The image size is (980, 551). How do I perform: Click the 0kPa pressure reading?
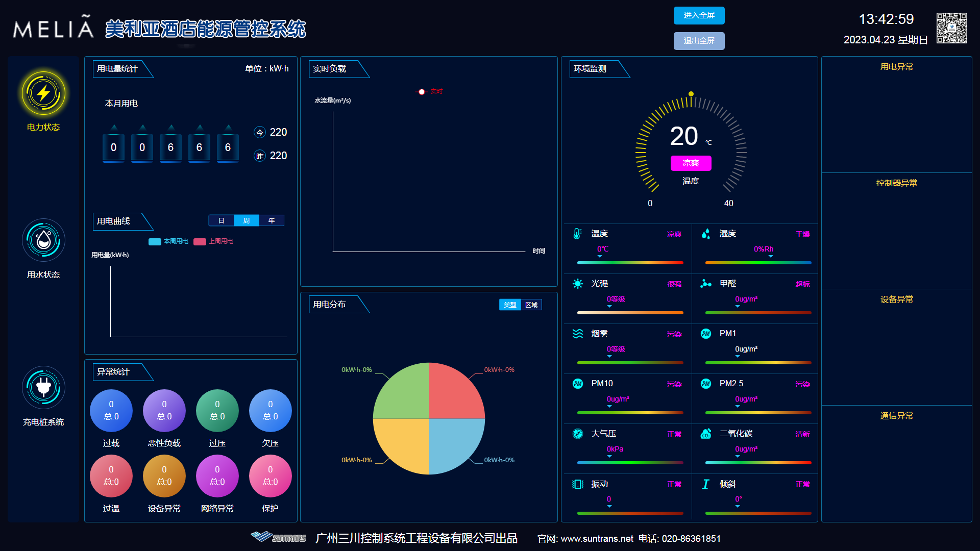pyautogui.click(x=615, y=449)
